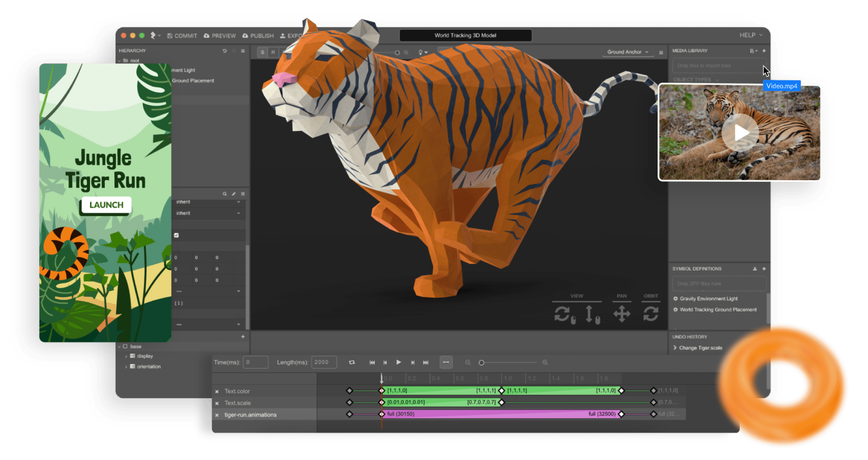This screenshot has width=868, height=460.
Task: Click the add (+) icon in Media Library
Action: tap(764, 51)
